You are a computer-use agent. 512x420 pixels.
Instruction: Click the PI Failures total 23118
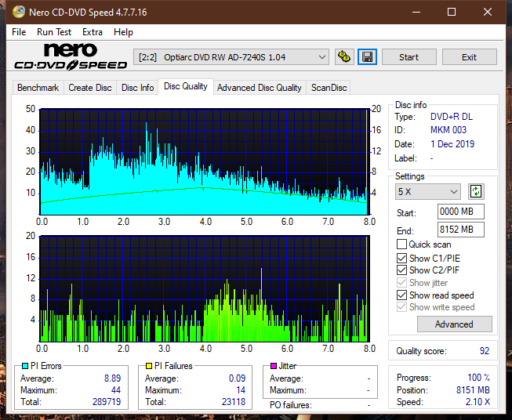click(234, 401)
